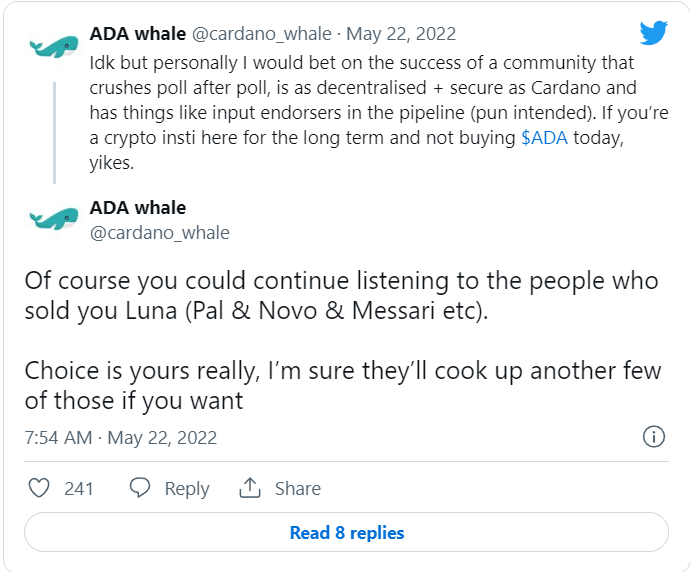The image size is (690, 572).
Task: Open the @cardano_whale handle in the top tweet
Action: pos(262,34)
